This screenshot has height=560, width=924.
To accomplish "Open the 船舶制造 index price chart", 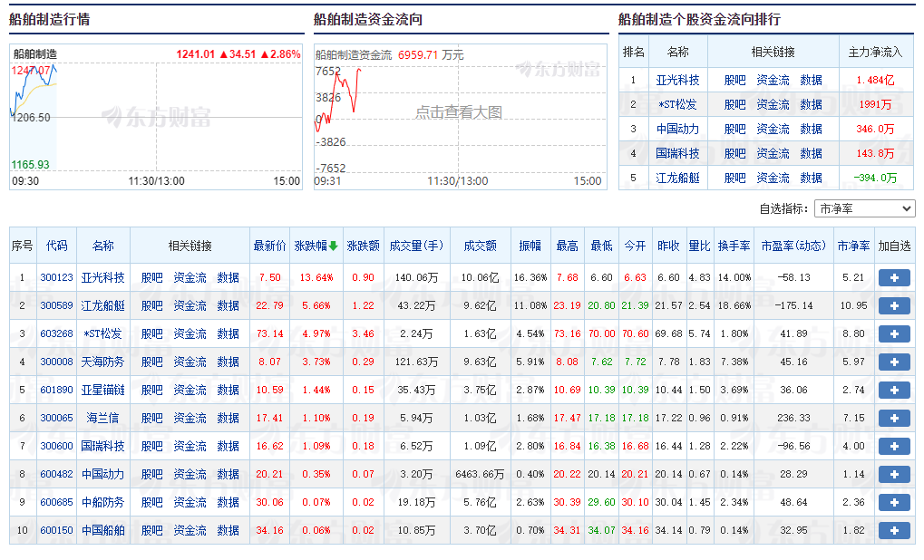I will pyautogui.click(x=156, y=117).
